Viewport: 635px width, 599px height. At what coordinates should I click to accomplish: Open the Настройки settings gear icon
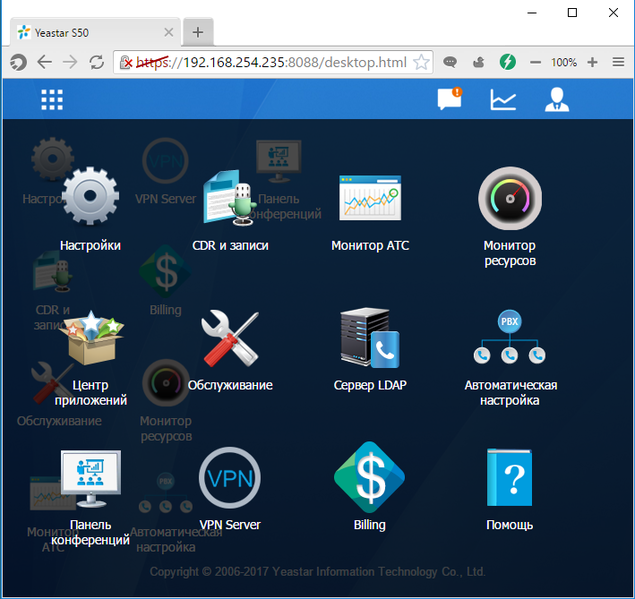[90, 196]
